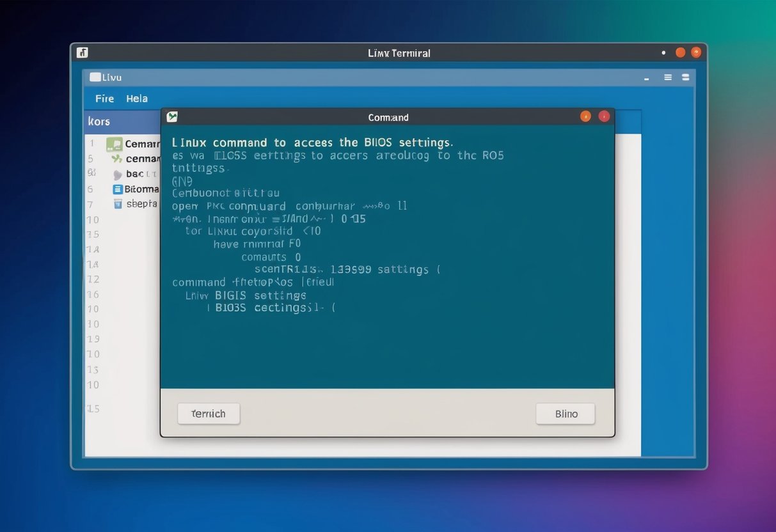Select the Bitorma entry in the sidebar
Screen dimensions: 776x532
tap(143, 189)
